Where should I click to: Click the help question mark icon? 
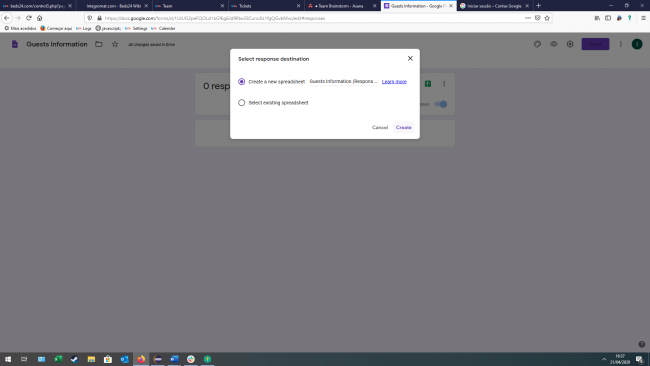[641, 344]
